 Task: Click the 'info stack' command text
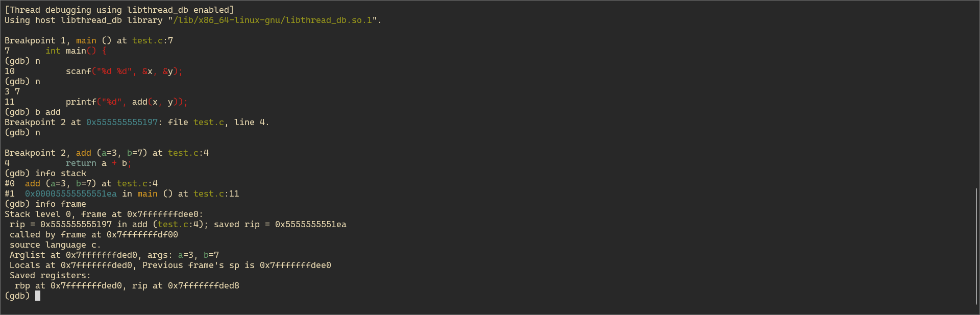point(61,173)
